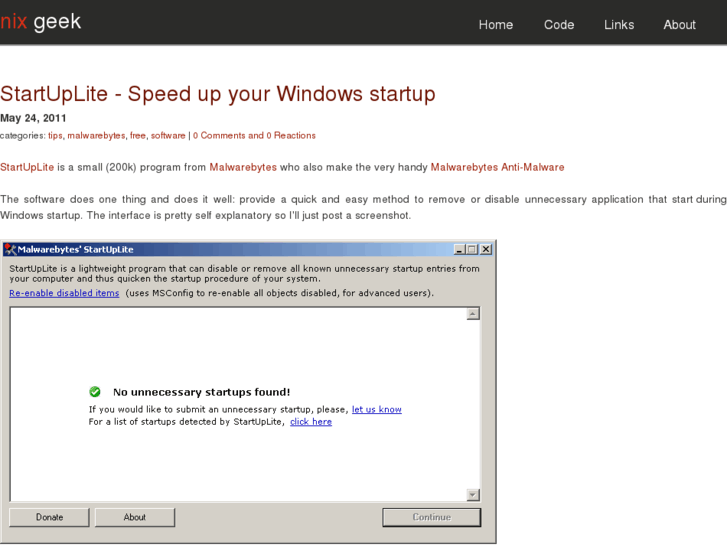Maximize the StartUpLite window
This screenshot has height=545, width=727.
(x=472, y=250)
